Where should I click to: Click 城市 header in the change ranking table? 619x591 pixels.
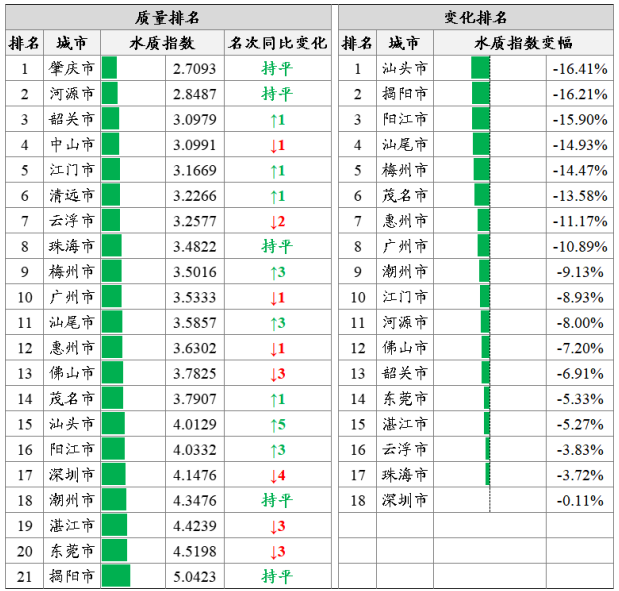pyautogui.click(x=405, y=43)
